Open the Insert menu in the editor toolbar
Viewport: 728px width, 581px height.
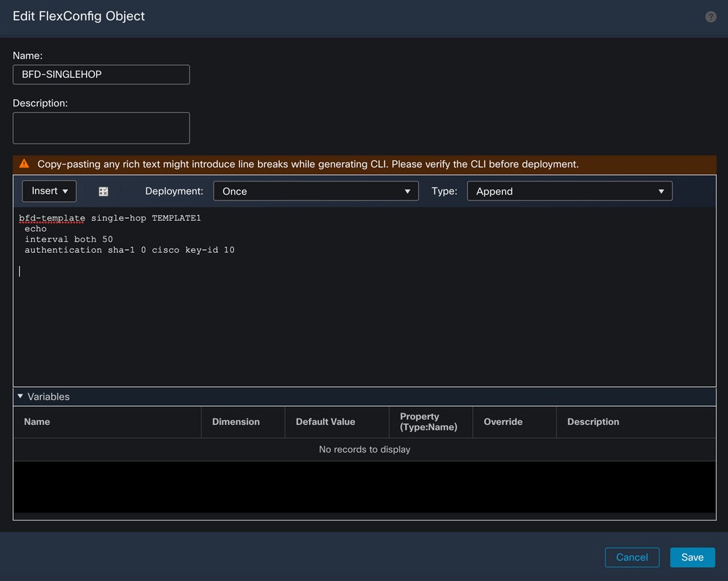point(49,191)
